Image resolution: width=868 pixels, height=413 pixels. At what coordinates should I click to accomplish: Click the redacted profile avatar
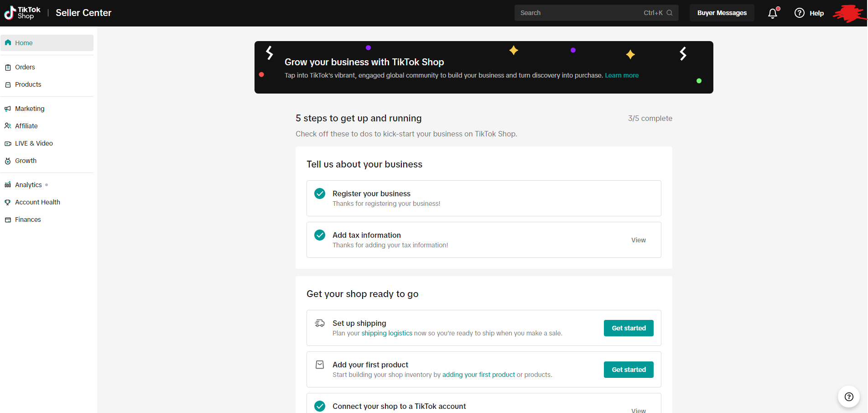coord(849,13)
